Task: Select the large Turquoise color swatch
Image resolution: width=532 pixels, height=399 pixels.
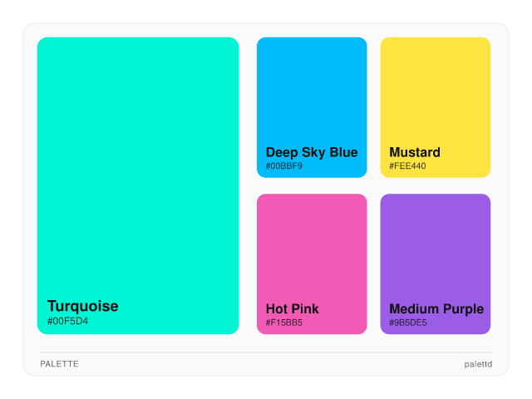Action: (138, 166)
